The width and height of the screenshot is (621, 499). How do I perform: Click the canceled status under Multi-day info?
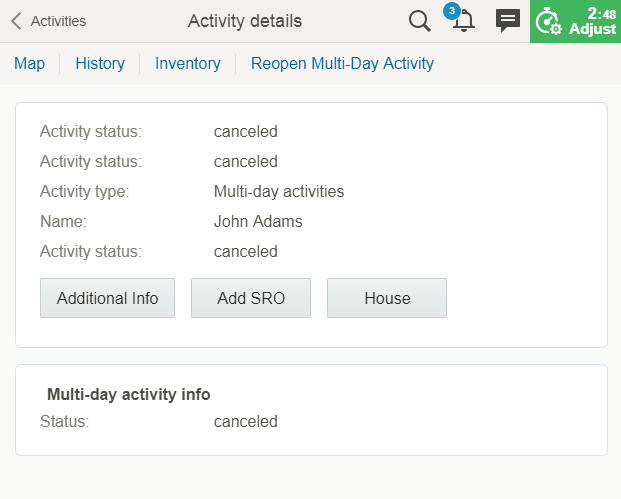click(245, 421)
